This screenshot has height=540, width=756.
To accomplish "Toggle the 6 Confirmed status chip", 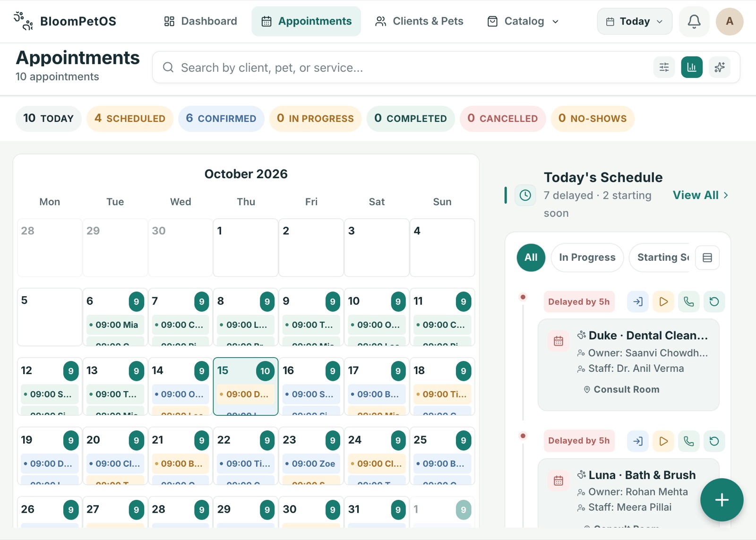I will pos(221,119).
